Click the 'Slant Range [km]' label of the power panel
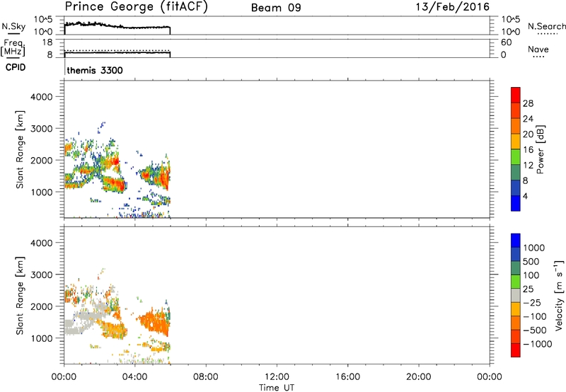This screenshot has width=566, height=392. (21, 149)
